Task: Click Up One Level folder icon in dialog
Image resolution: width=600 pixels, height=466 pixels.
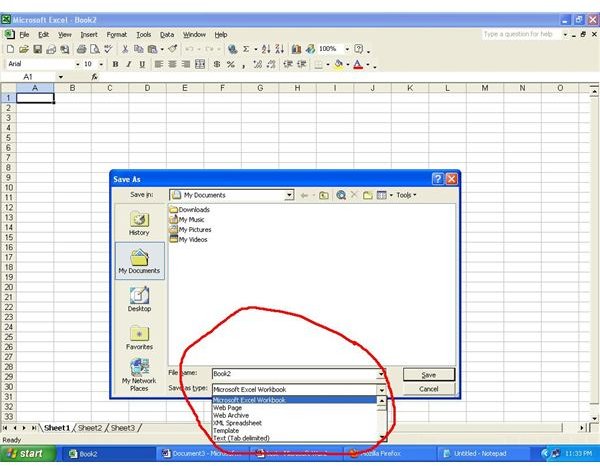Action: tap(324, 196)
